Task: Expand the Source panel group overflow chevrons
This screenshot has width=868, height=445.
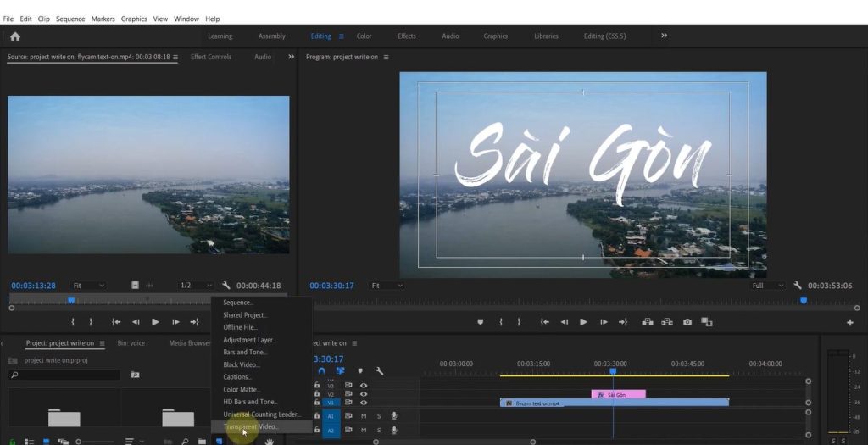Action: 292,57
